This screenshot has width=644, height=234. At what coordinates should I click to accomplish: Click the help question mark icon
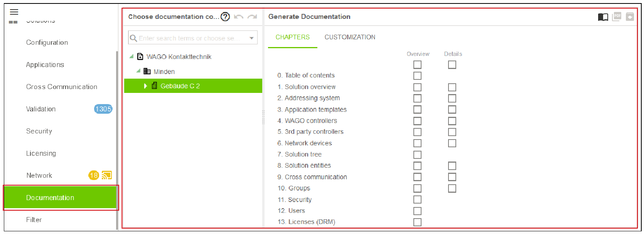tap(225, 17)
